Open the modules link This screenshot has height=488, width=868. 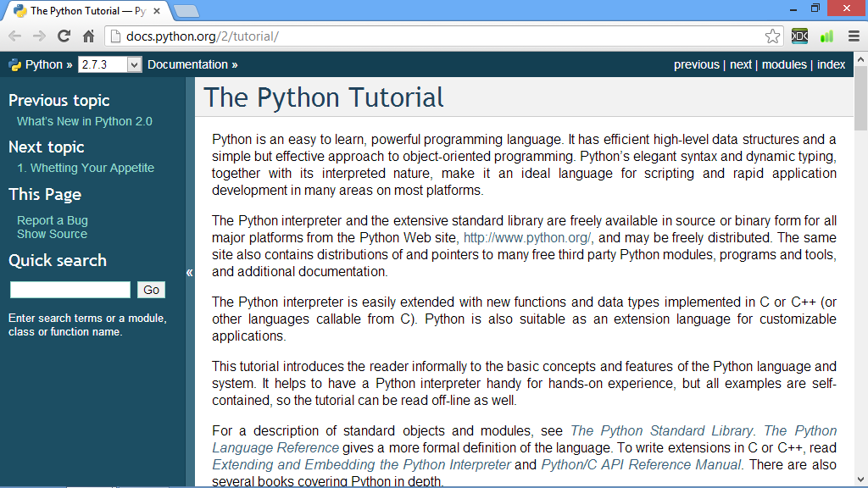784,64
